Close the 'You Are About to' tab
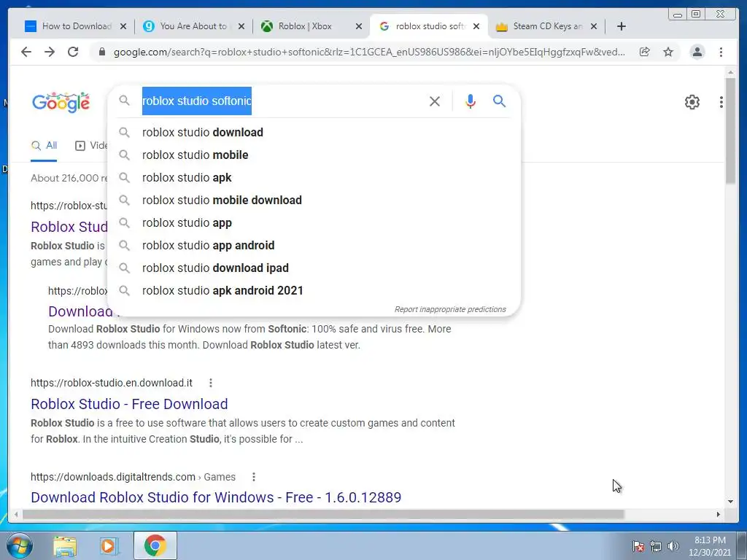Screen dimensions: 747x560 pyautogui.click(x=241, y=26)
